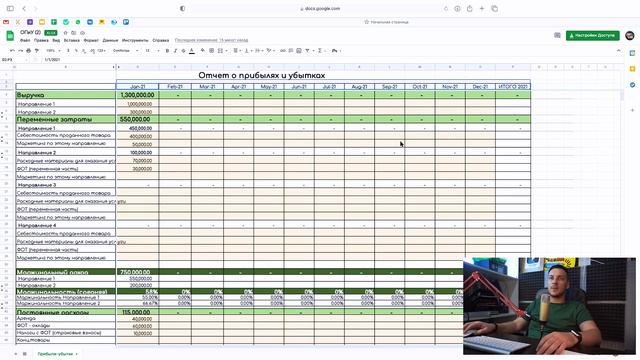
Task: Open a new Safari tab with plus
Action: pos(482,9)
